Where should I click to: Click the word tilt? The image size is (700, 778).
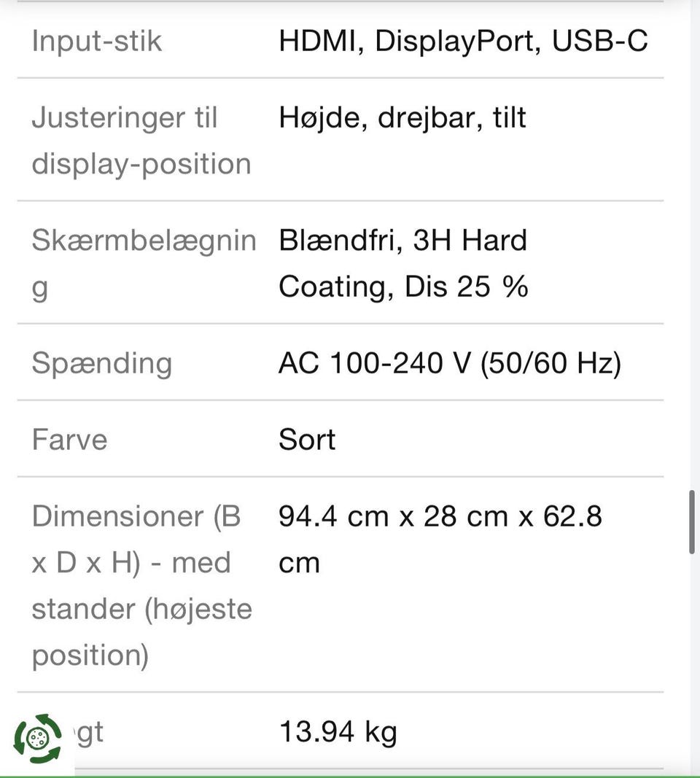point(509,118)
